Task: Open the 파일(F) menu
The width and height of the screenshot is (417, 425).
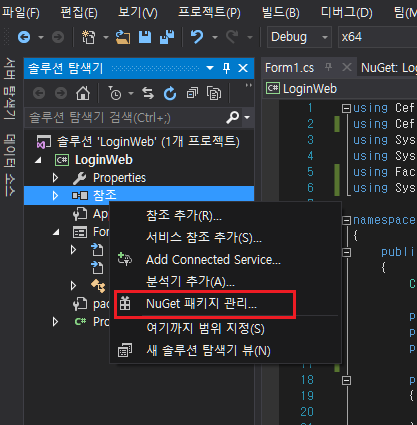Action: click(x=21, y=13)
